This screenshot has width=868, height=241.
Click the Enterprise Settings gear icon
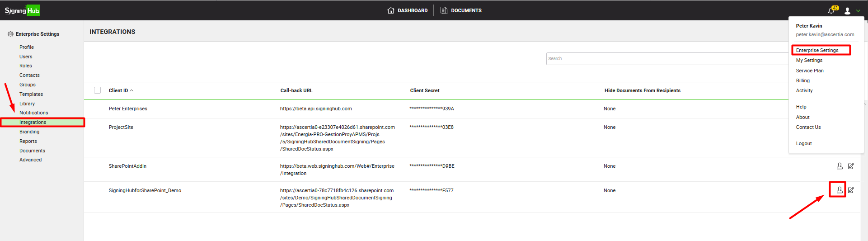pos(10,34)
